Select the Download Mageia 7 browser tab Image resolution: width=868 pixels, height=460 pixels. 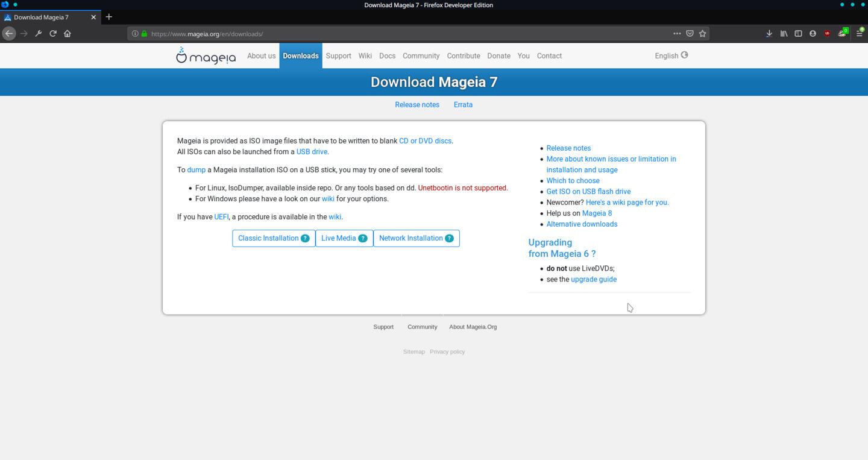point(51,17)
